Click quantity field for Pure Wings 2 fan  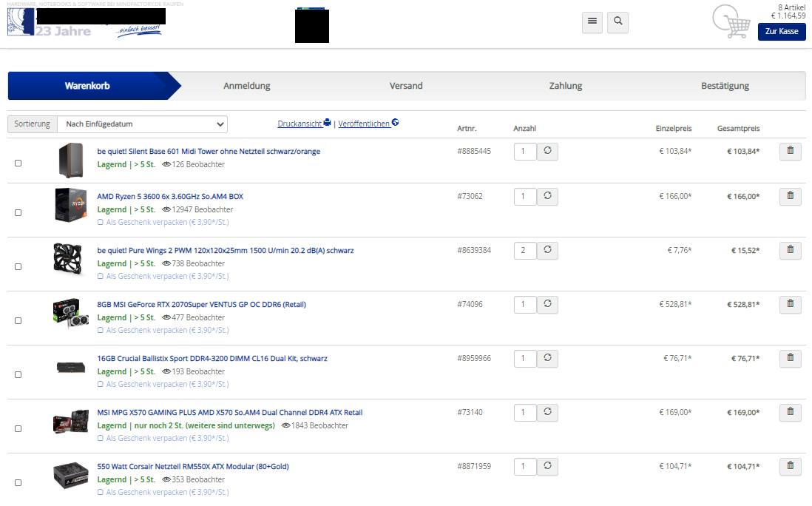tap(525, 250)
